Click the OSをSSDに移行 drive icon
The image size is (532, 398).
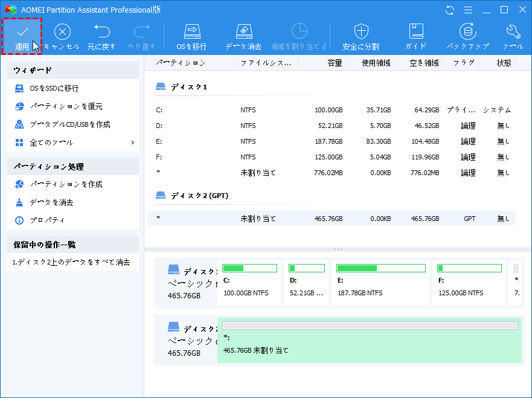click(19, 88)
